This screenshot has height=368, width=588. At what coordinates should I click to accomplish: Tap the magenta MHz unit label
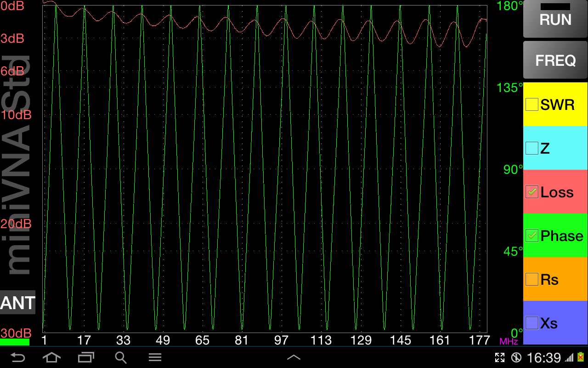click(x=509, y=341)
